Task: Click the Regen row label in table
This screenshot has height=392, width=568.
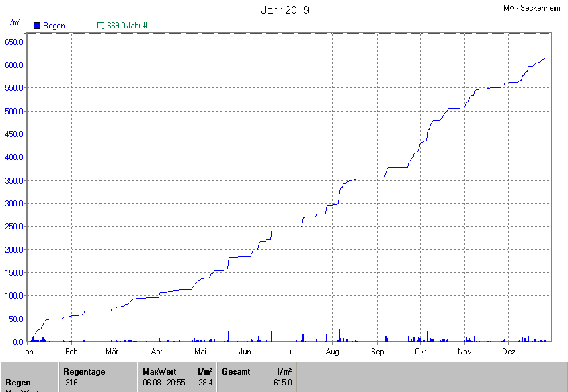Action: coord(18,383)
